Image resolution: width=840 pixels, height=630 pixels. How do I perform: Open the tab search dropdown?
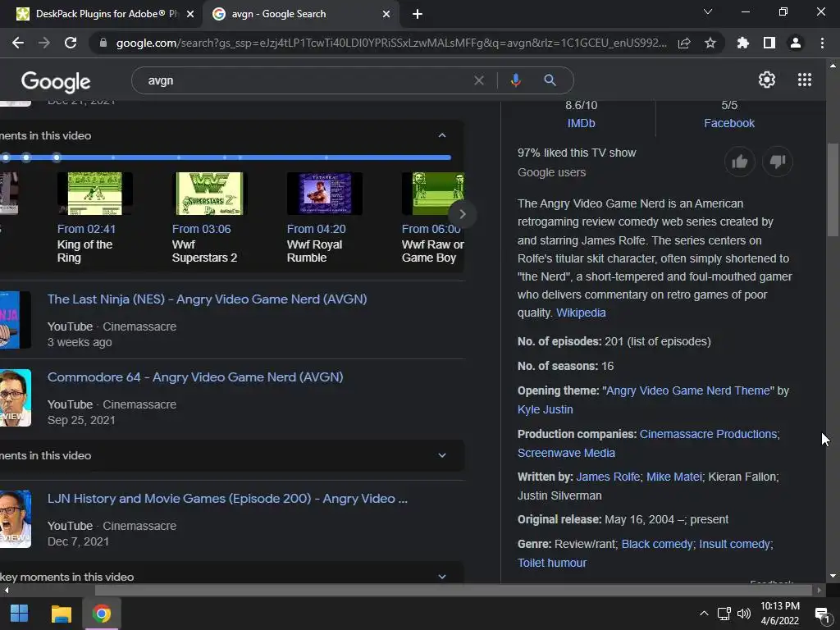[x=708, y=11]
